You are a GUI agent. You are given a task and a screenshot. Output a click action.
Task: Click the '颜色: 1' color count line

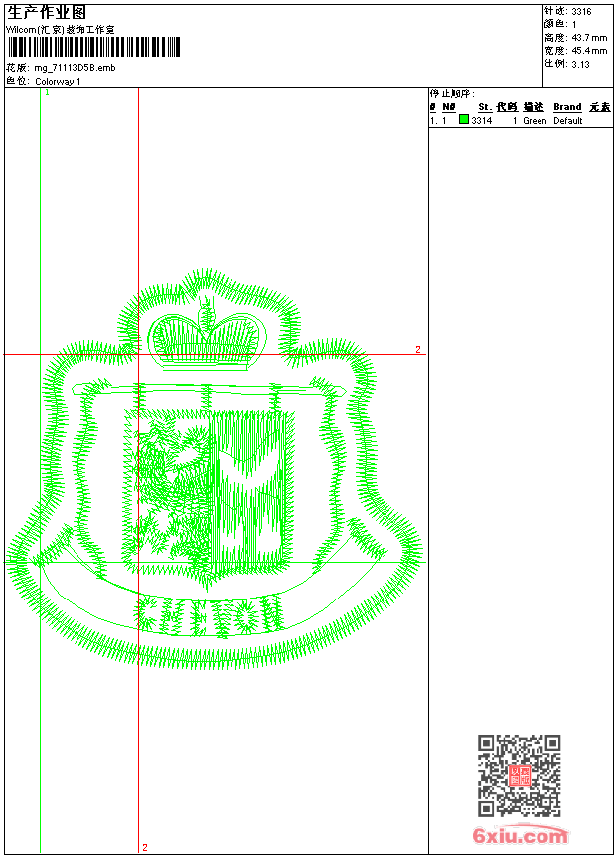point(560,24)
